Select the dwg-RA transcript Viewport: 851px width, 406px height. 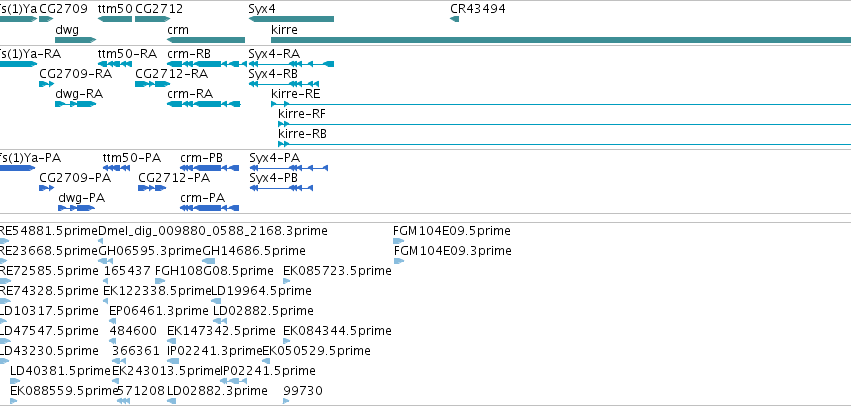tap(75, 104)
